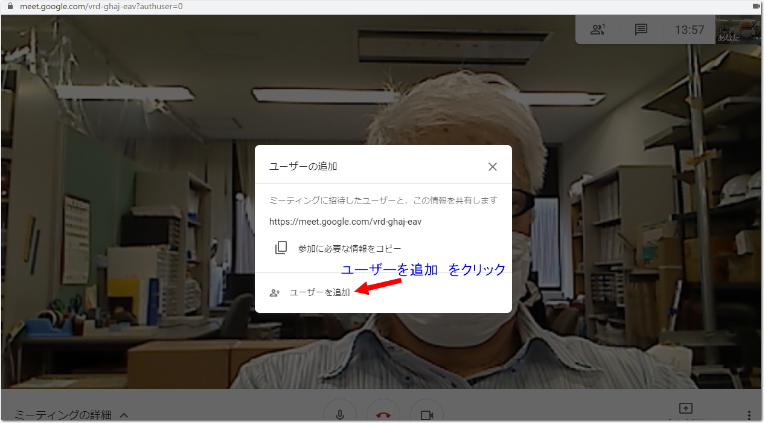This screenshot has width=764, height=423.
Task: Choose ユーザーを追加 option
Action: (x=320, y=292)
